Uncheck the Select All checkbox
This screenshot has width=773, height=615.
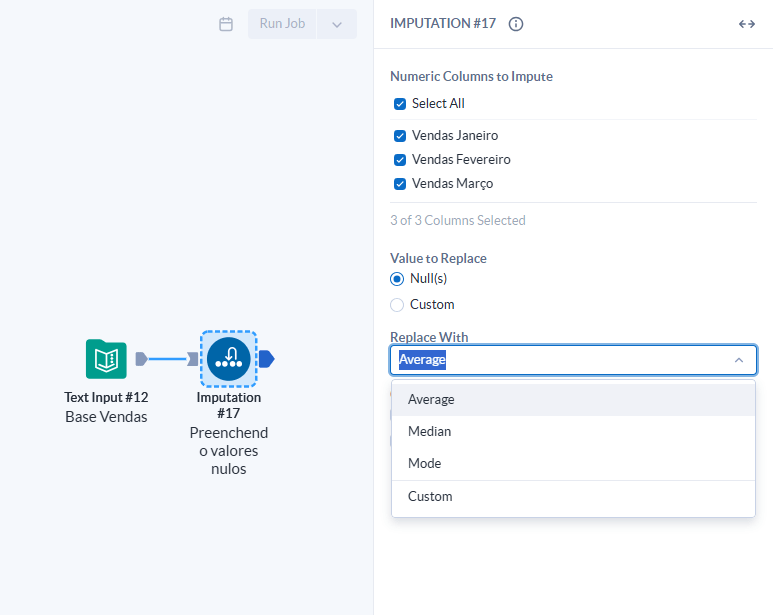pos(400,104)
